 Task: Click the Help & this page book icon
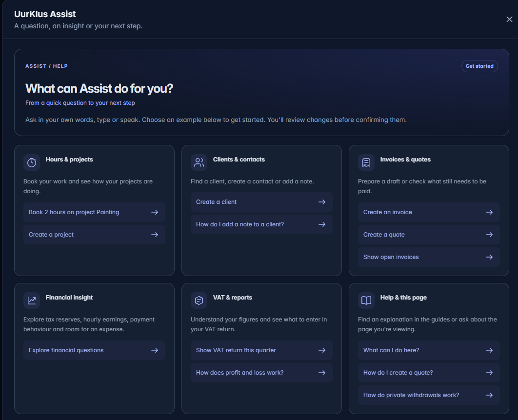coord(366,300)
